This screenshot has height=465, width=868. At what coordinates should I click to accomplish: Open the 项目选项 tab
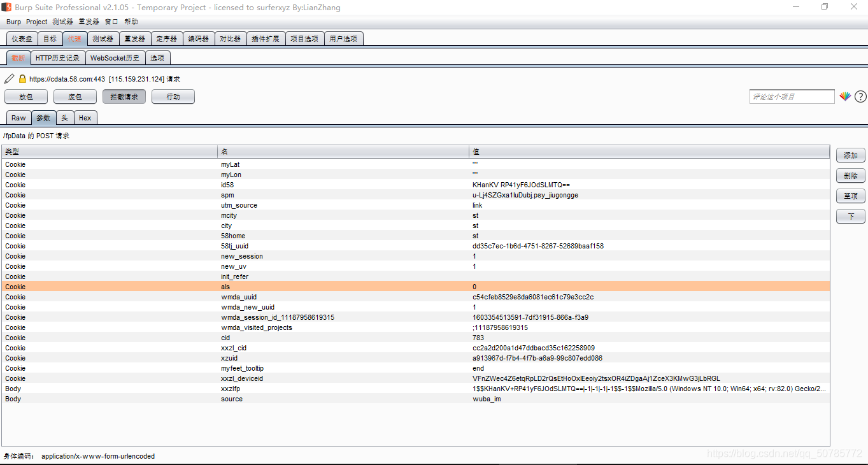coord(304,39)
